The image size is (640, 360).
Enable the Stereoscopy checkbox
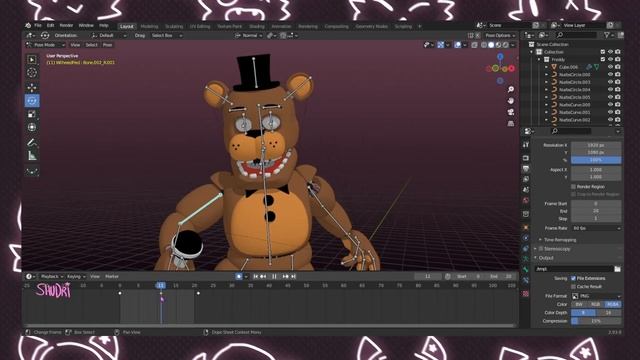[541, 249]
